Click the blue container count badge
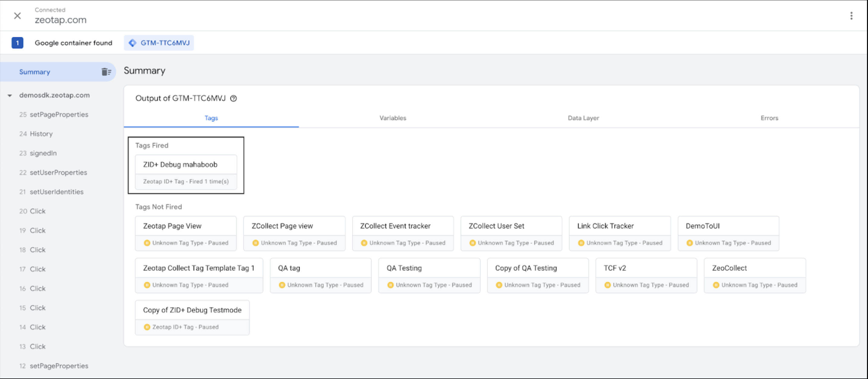Image resolution: width=868 pixels, height=379 pixels. [x=17, y=43]
